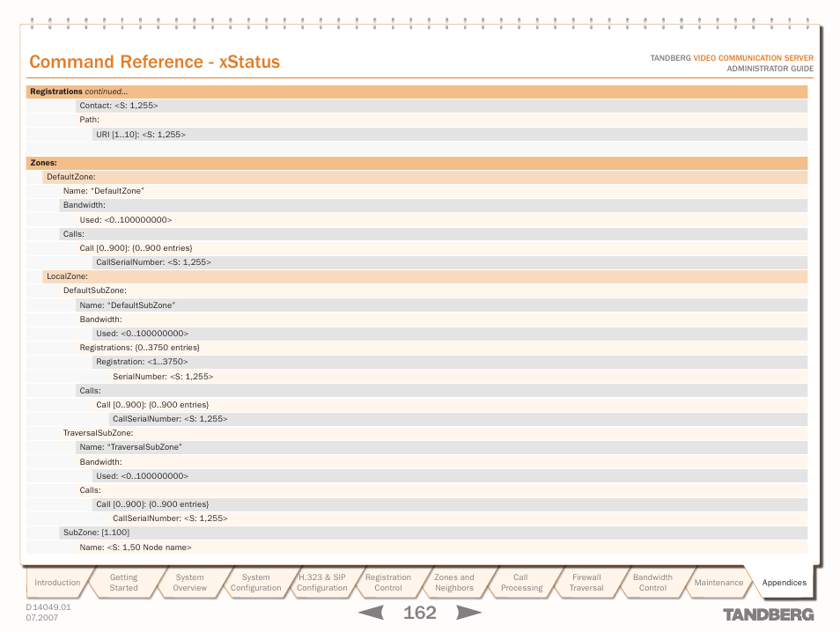This screenshot has width=840, height=632.
Task: Open Registration Control tab
Action: coord(387,582)
